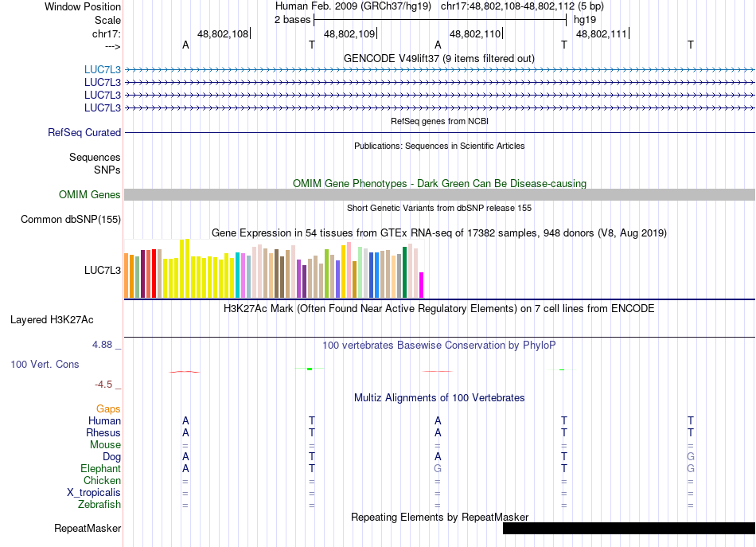Click the 'chr17:' ruler label
Screen dimensions: 756x547
click(107, 33)
